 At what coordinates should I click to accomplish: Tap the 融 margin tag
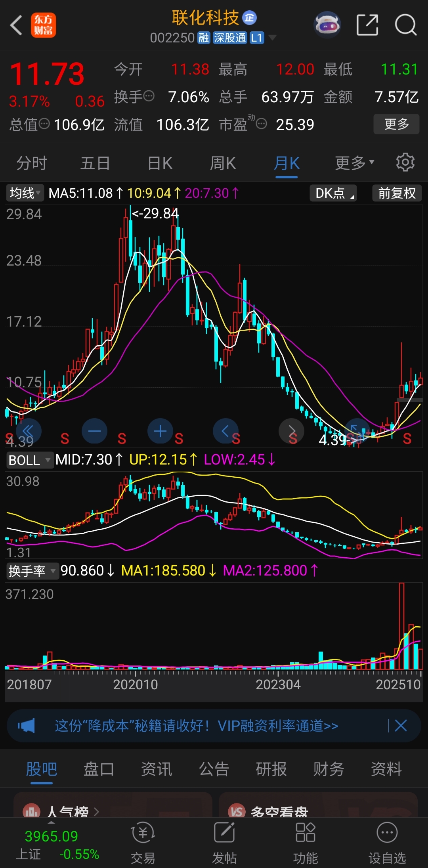click(204, 38)
